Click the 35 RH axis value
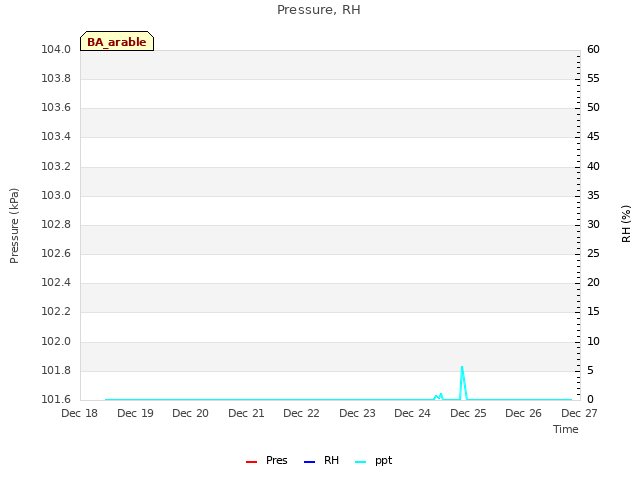 pyautogui.click(x=593, y=196)
